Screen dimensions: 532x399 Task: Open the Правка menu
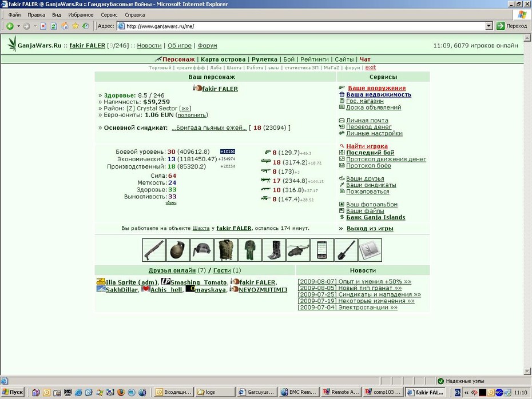tap(36, 15)
